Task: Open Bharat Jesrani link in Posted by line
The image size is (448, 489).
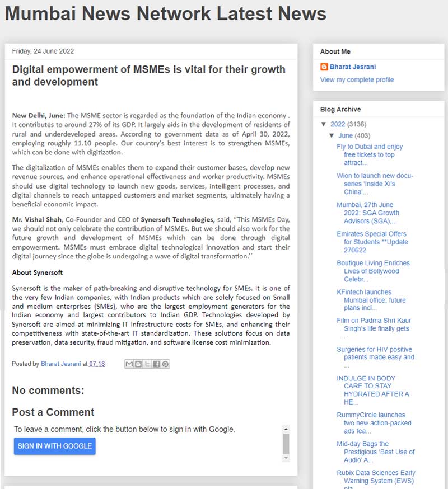Action: pos(61,364)
